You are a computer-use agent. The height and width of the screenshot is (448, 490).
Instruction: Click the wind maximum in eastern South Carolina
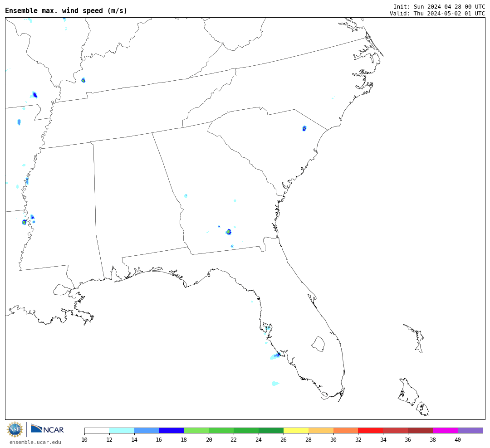(x=304, y=128)
